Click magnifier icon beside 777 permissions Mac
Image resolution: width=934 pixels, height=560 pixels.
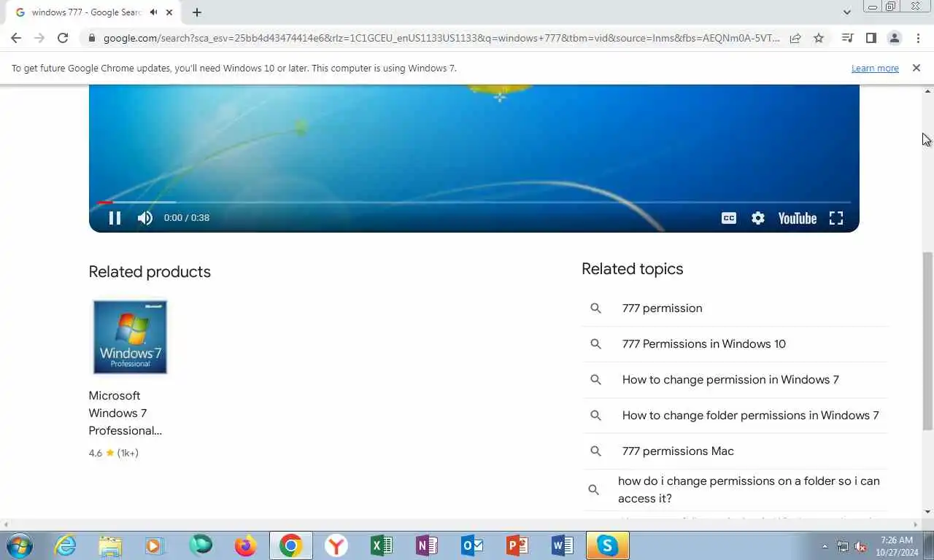point(595,451)
